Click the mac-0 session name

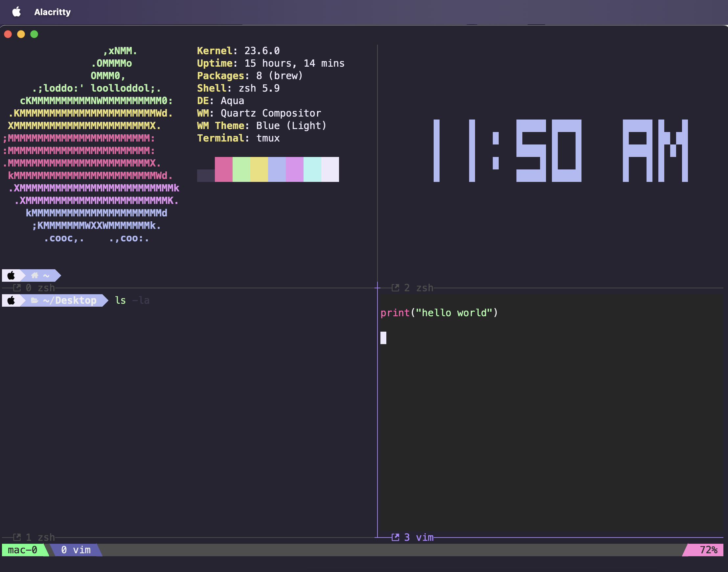click(x=22, y=550)
